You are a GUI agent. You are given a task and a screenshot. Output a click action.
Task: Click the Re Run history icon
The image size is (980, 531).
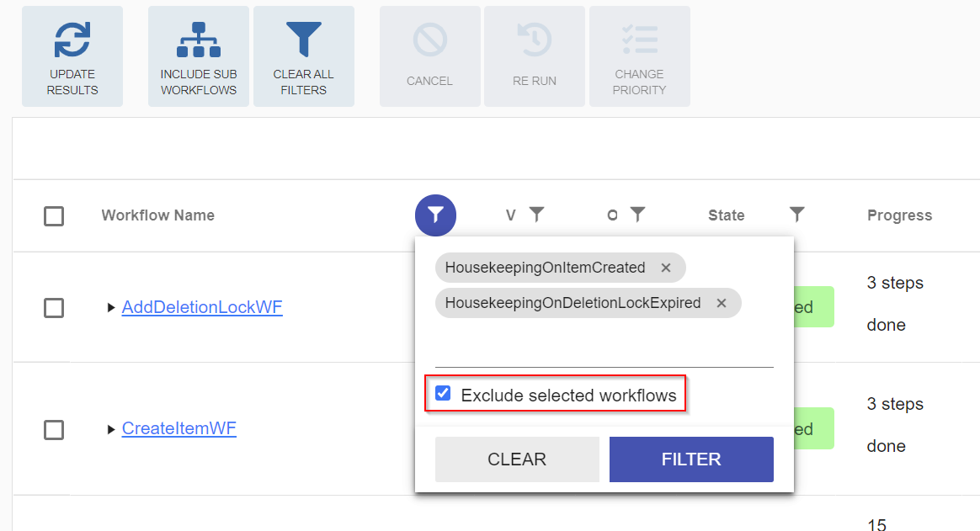coord(534,40)
